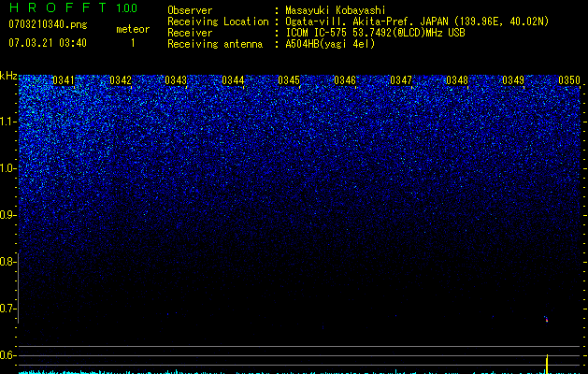The width and height of the screenshot is (588, 374).
Task: Click the 0.6 frequency axis label
Action: [x=7, y=355]
